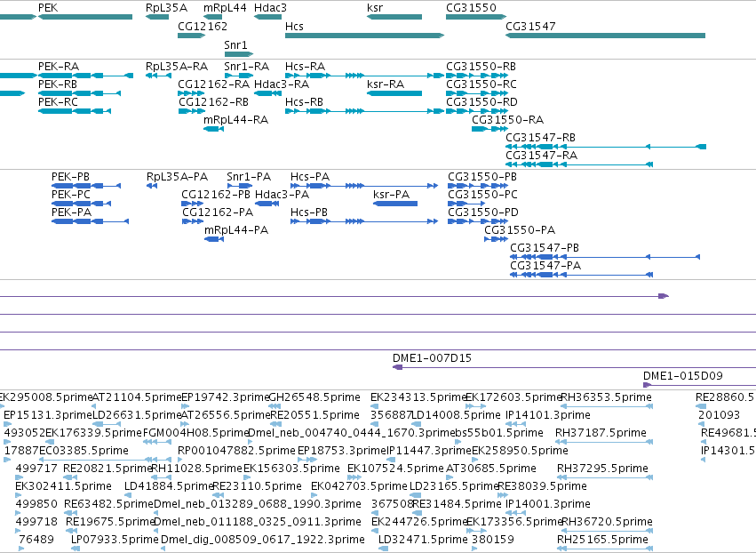Click the RpL35A-RA transcript label
Screen dimensions: 756x553
(x=177, y=66)
